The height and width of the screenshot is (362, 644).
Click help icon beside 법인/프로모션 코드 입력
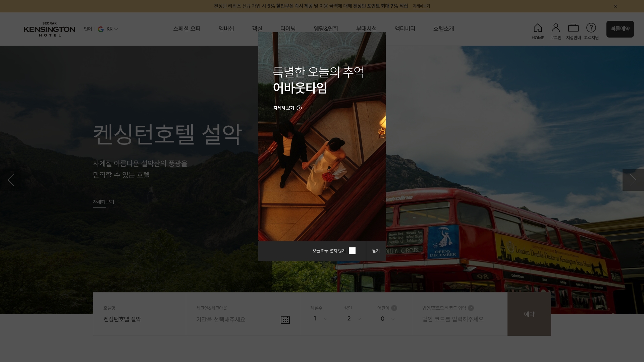471,308
